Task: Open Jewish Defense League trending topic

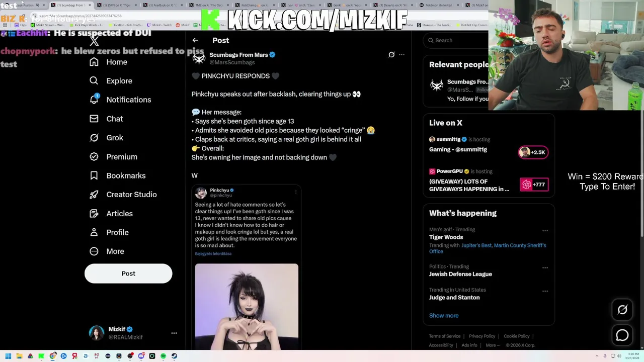Action: tap(460, 274)
